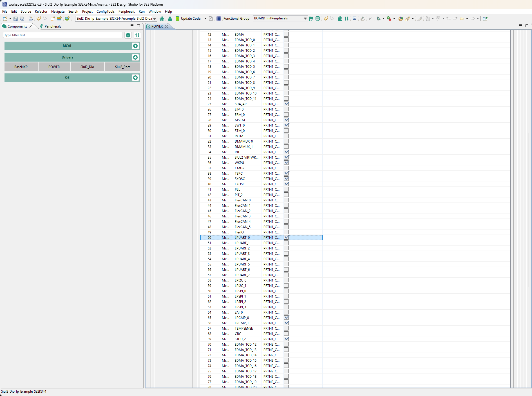Switch to the Peripherals tab
The width and height of the screenshot is (532, 396).
click(52, 26)
